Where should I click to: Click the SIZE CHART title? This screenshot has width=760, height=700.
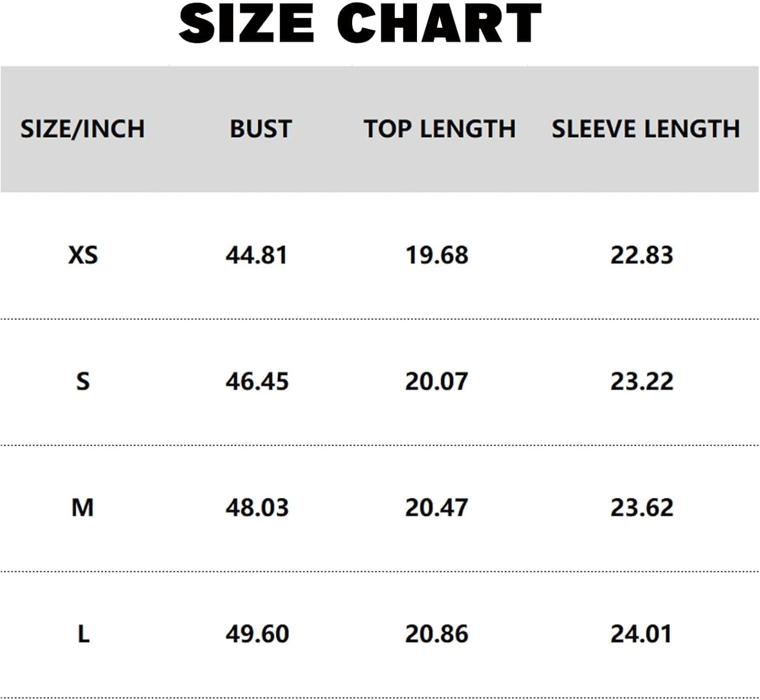coord(360,23)
